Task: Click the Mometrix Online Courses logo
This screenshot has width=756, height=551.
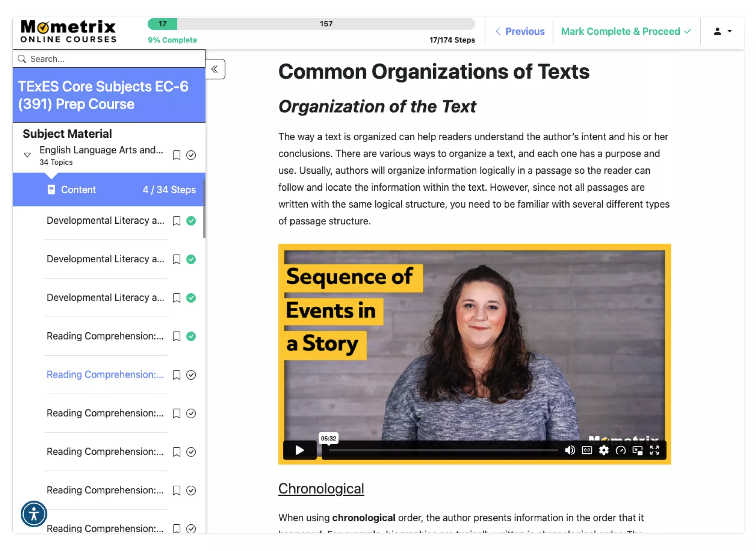Action: tap(68, 31)
